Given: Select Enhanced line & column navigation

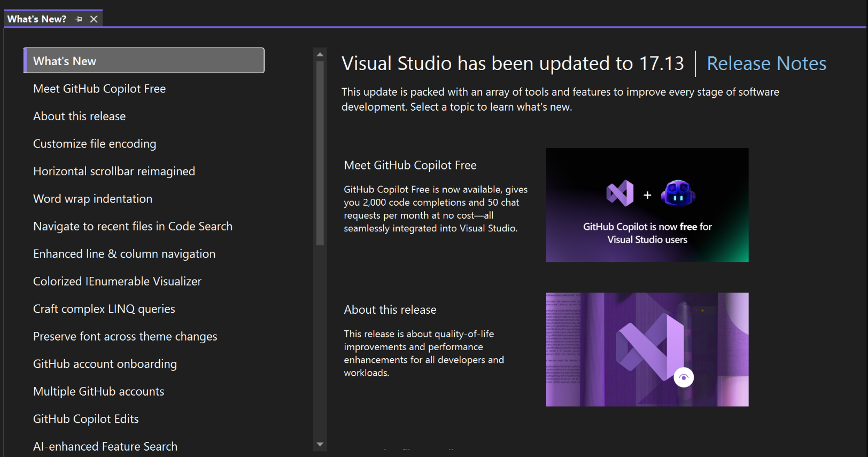Looking at the screenshot, I should tap(124, 254).
